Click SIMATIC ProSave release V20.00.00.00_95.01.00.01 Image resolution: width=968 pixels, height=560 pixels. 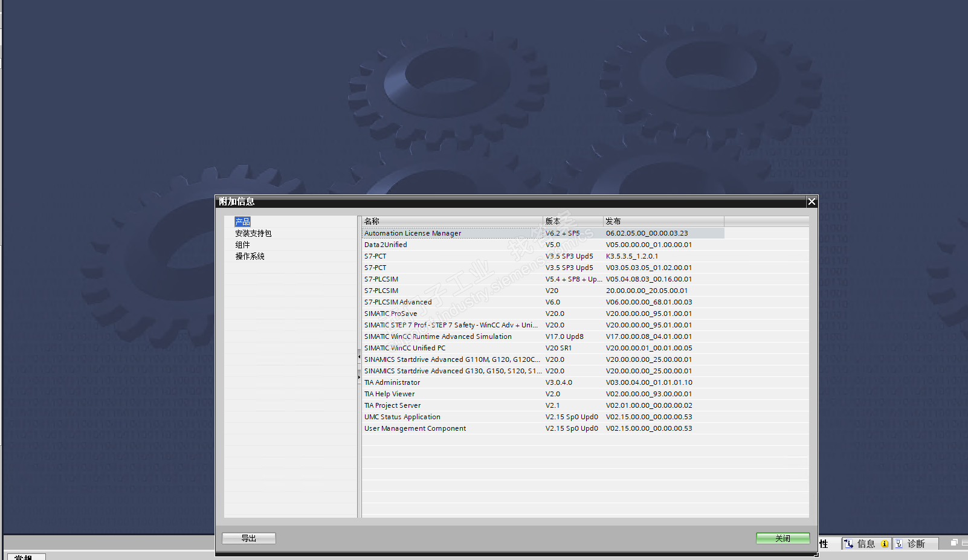click(649, 314)
